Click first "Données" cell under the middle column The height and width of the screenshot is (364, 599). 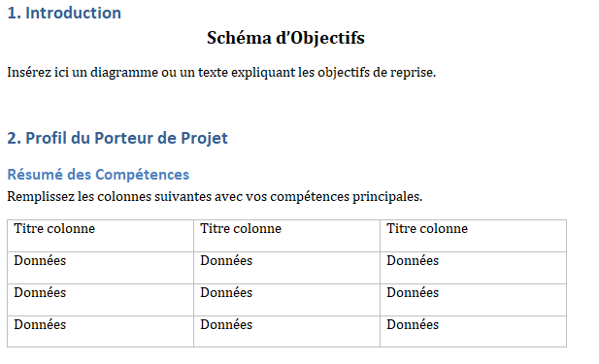[x=287, y=268]
